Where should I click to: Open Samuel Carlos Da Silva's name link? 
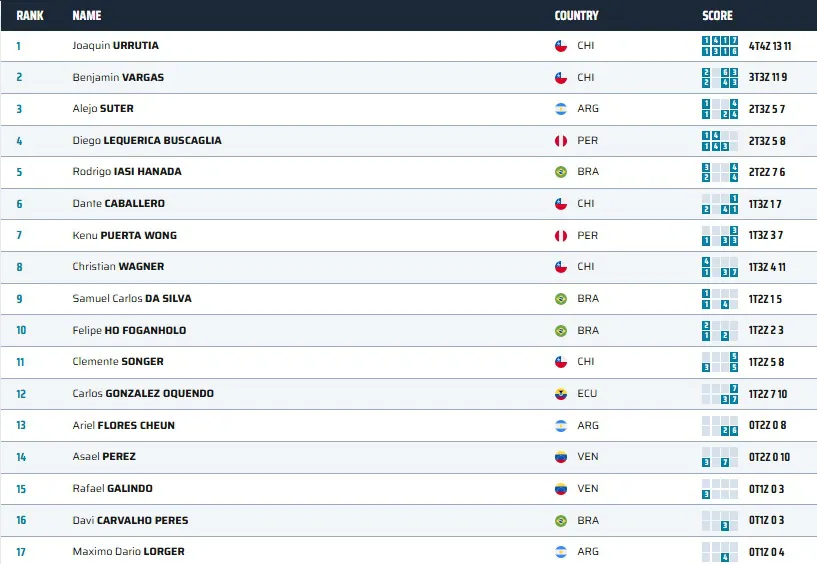point(132,299)
